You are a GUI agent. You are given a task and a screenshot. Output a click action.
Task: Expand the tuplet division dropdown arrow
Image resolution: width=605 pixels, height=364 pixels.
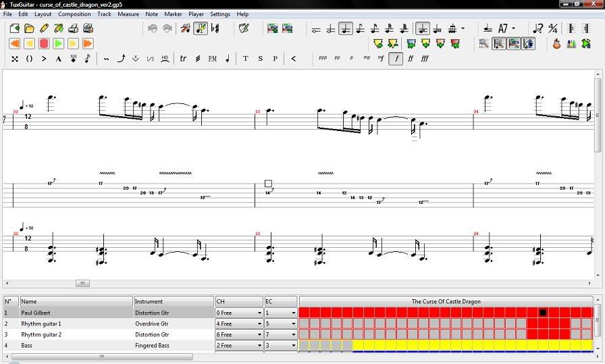[463, 28]
